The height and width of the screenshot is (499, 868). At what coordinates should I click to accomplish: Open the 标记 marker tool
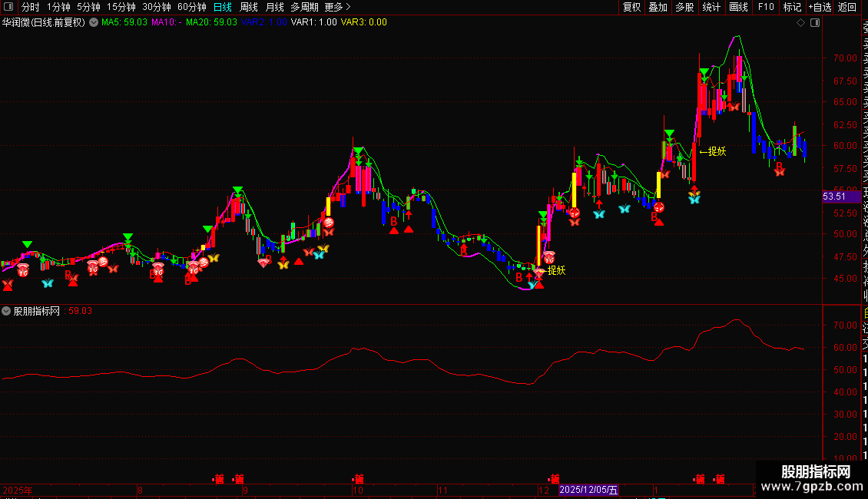791,7
